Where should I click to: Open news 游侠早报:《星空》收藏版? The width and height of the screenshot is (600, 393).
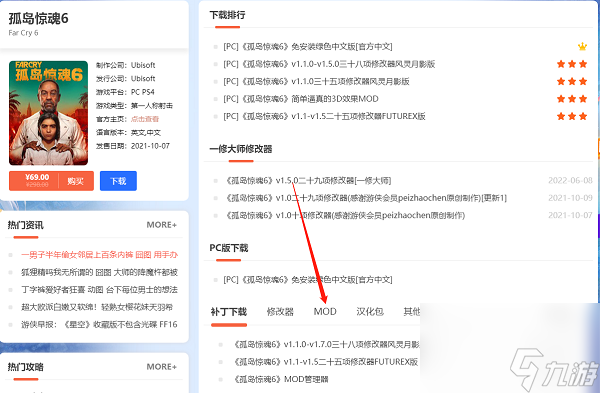pos(99,325)
